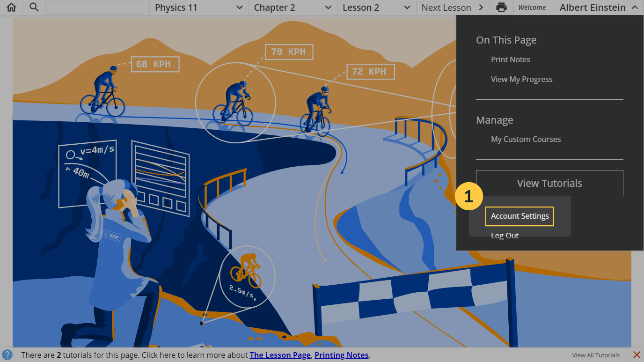Click the search magnifier icon
The width and height of the screenshot is (644, 362).
point(34,7)
